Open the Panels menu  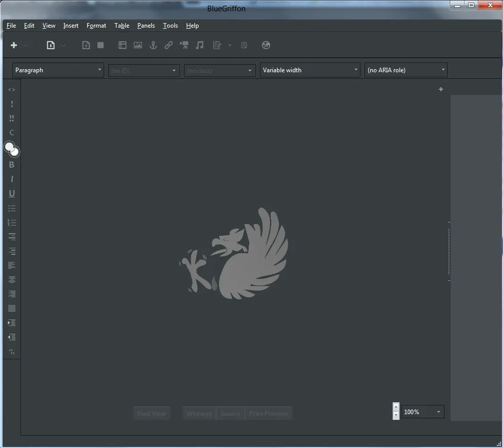(146, 26)
